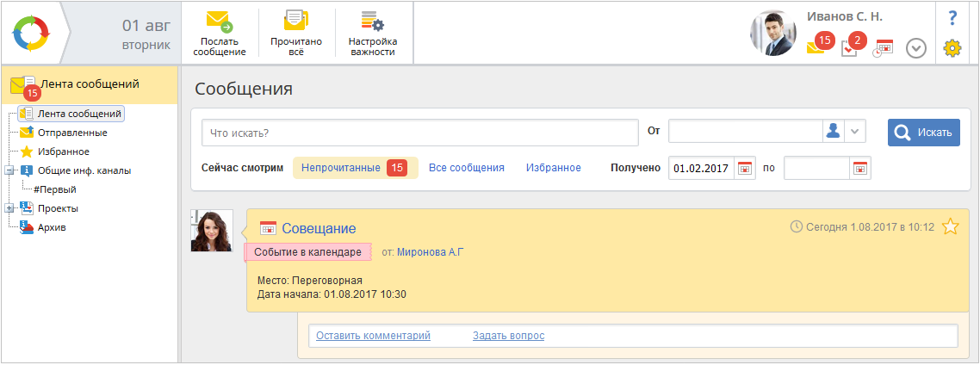Expand the Проекты tree node
This screenshot has height=365, width=980.
pos(8,208)
